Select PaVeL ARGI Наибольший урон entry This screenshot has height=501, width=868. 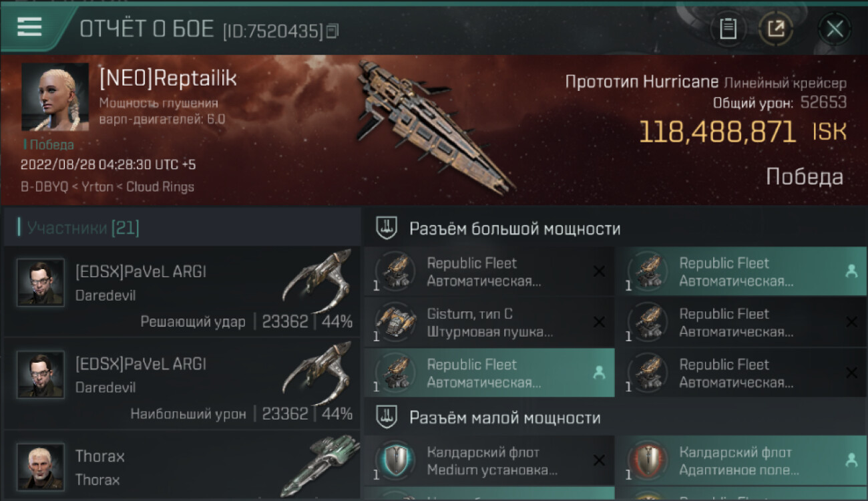182,383
